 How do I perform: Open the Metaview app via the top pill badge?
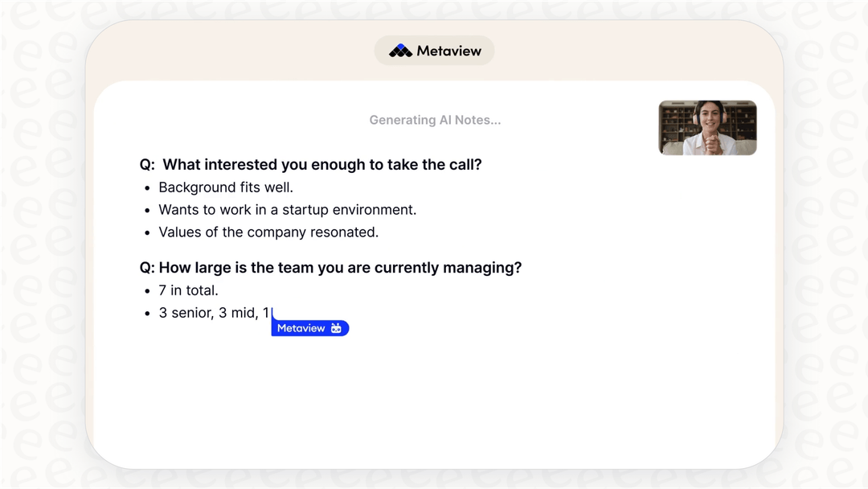pyautogui.click(x=434, y=50)
